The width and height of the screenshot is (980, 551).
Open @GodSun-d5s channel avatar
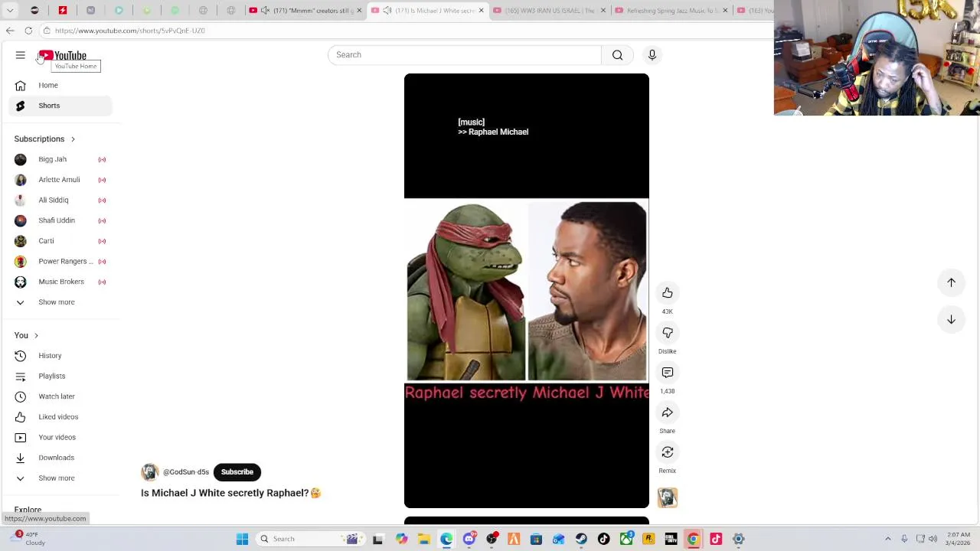pyautogui.click(x=150, y=472)
